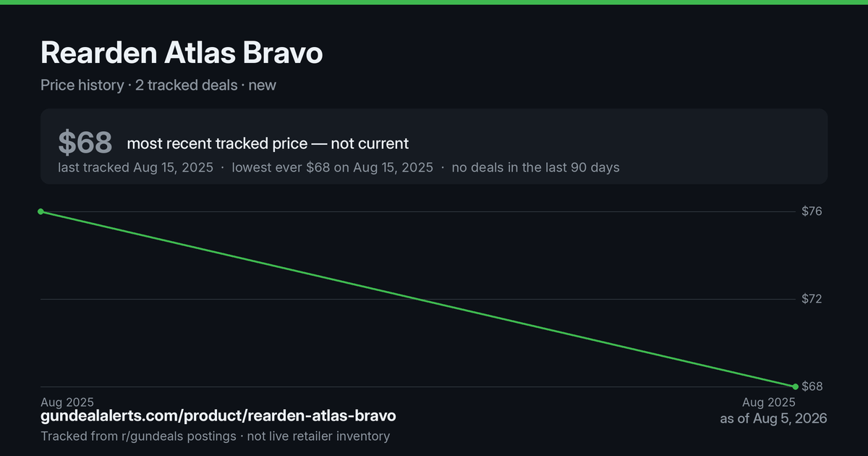Click the $72 horizontal gridline
868x456 pixels.
click(x=418, y=299)
